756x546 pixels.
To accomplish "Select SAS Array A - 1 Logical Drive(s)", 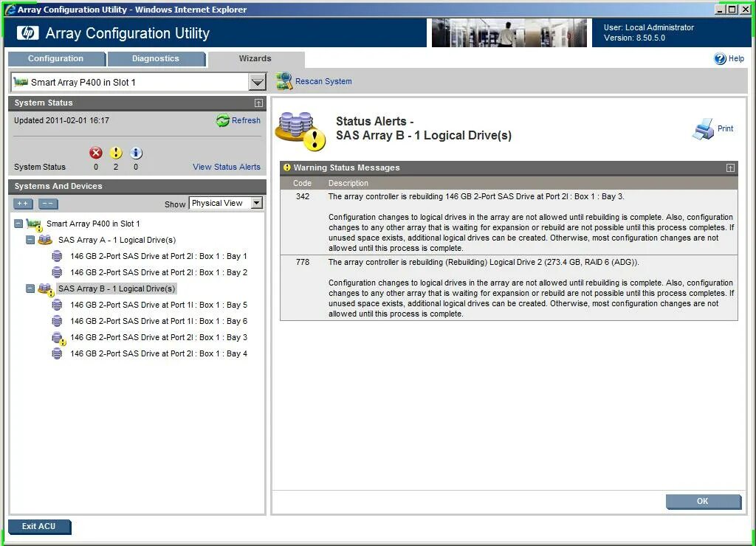I will coord(117,240).
